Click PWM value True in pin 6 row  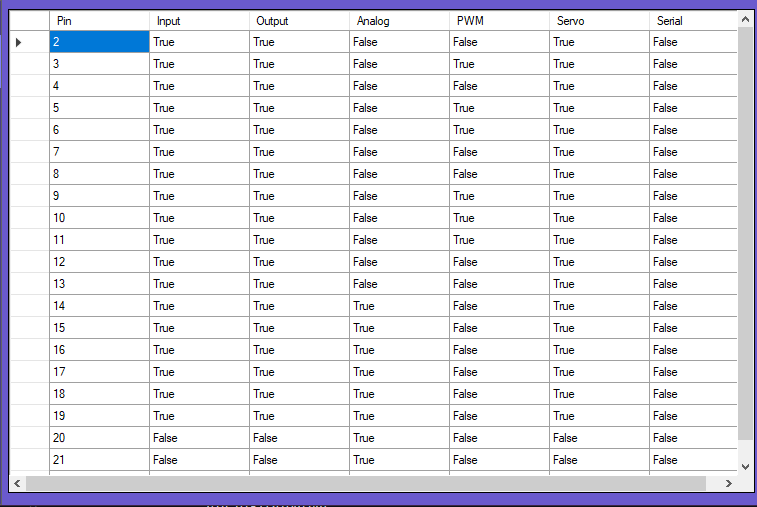click(499, 130)
